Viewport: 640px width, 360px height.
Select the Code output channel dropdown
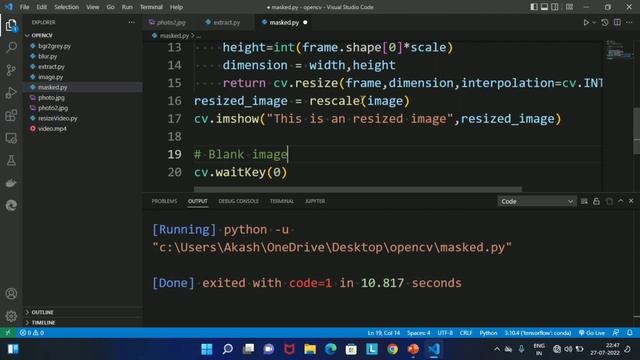pyautogui.click(x=537, y=201)
